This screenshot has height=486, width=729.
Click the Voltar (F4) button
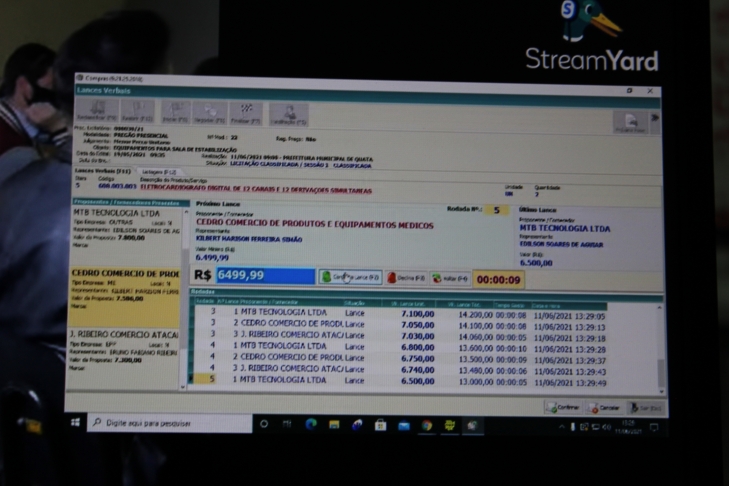click(x=450, y=279)
